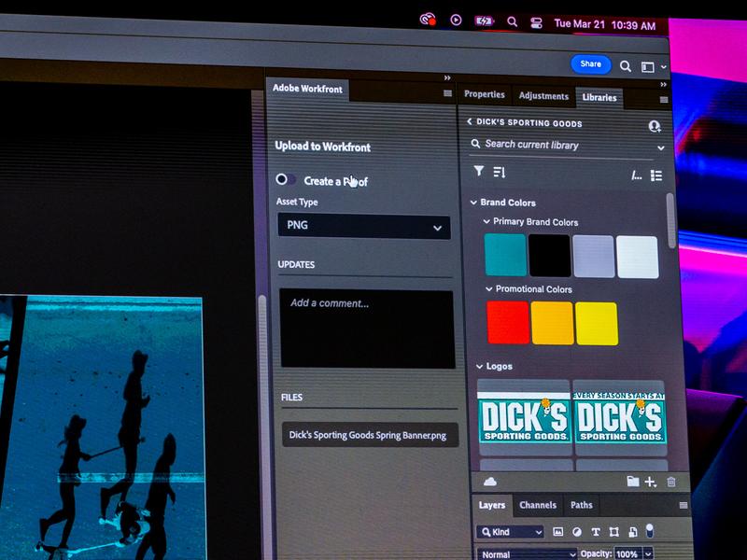Image resolution: width=747 pixels, height=560 pixels.
Task: Click the library filter funnel icon
Action: (479, 171)
